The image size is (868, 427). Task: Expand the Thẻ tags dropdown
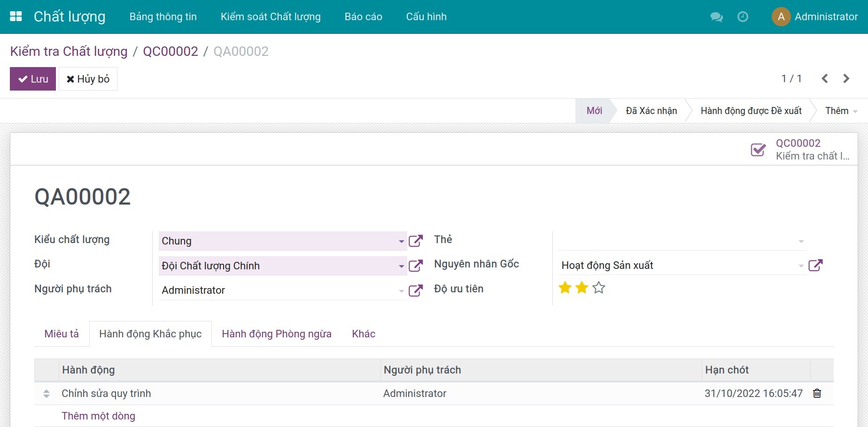801,241
